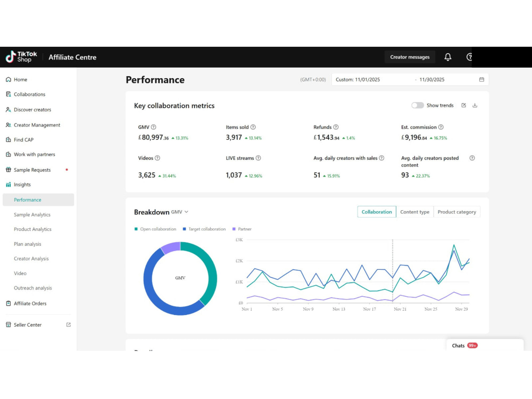Open Seller Center external link icon
The height and width of the screenshot is (399, 532).
point(69,325)
